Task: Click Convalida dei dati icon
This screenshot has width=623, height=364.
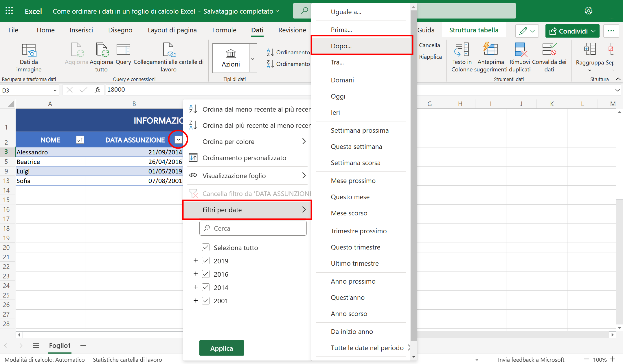Action: (x=549, y=50)
